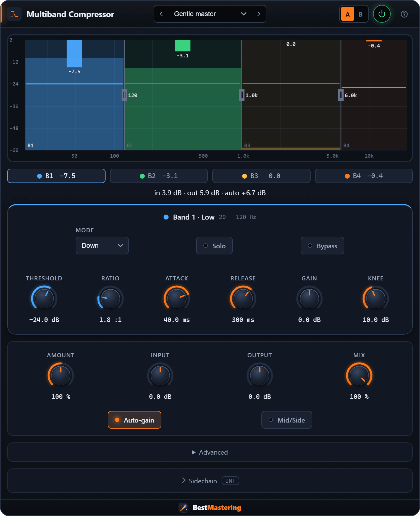The height and width of the screenshot is (516, 420).
Task: Select the B1 band tab
Action: [56, 176]
